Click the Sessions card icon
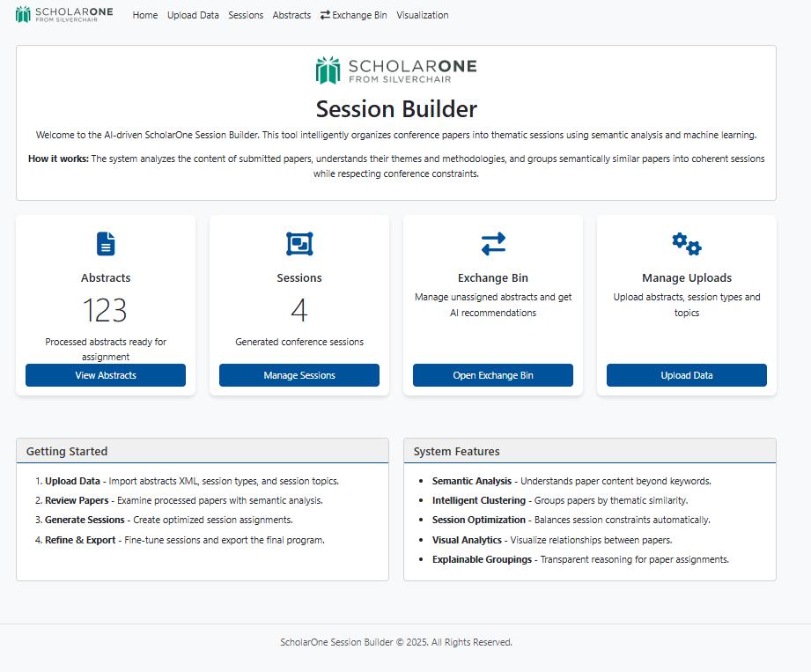This screenshot has height=672, width=811. point(299,244)
